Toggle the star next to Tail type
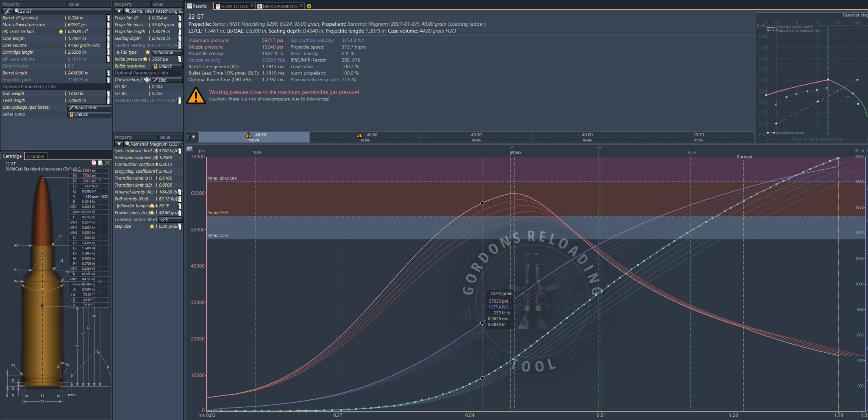The image size is (868, 420). [x=147, y=52]
